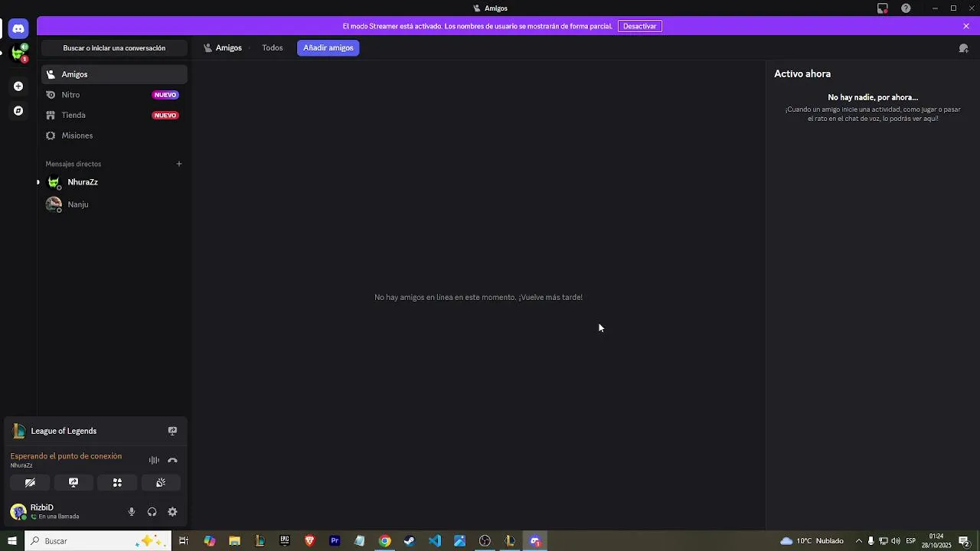
Task: Open Google Chrome from the taskbar
Action: point(384,541)
